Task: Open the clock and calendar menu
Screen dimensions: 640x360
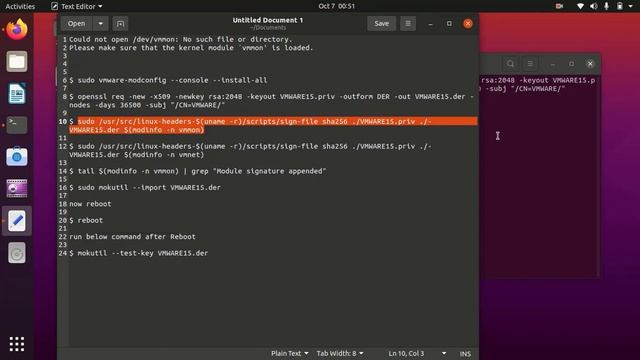Action: (337, 6)
